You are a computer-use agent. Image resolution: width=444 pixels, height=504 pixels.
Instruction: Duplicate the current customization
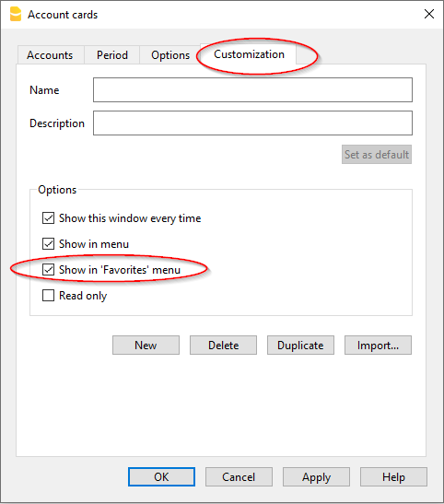tap(300, 346)
